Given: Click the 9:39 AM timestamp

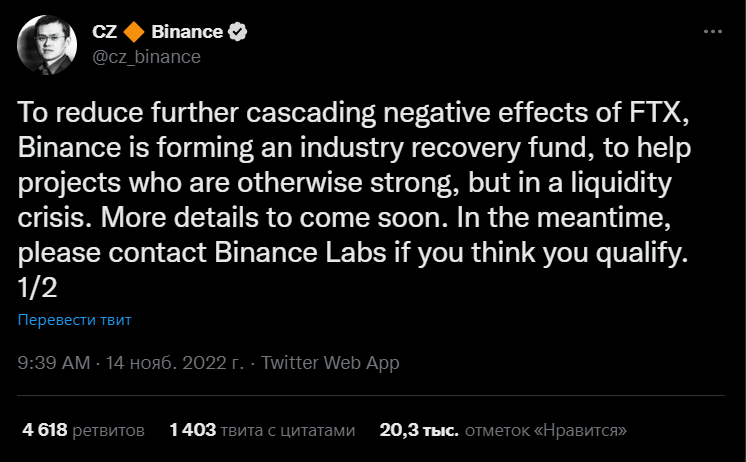Looking at the screenshot, I should pos(53,362).
